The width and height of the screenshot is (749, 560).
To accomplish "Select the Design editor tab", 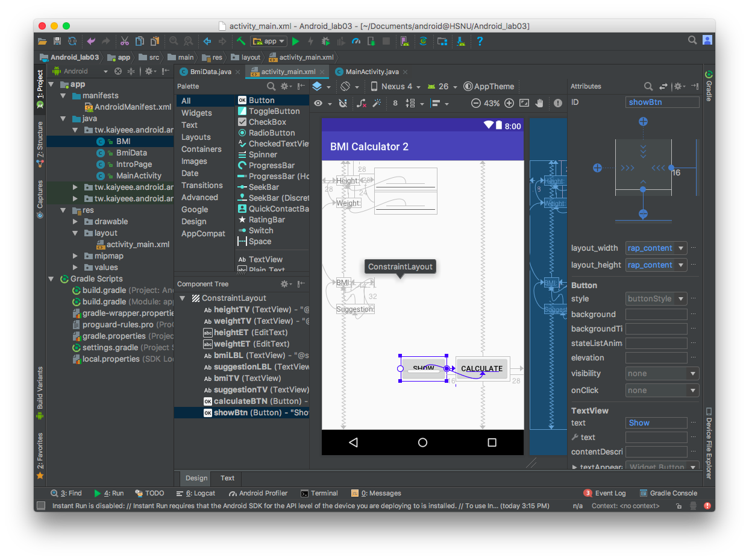I will (196, 478).
